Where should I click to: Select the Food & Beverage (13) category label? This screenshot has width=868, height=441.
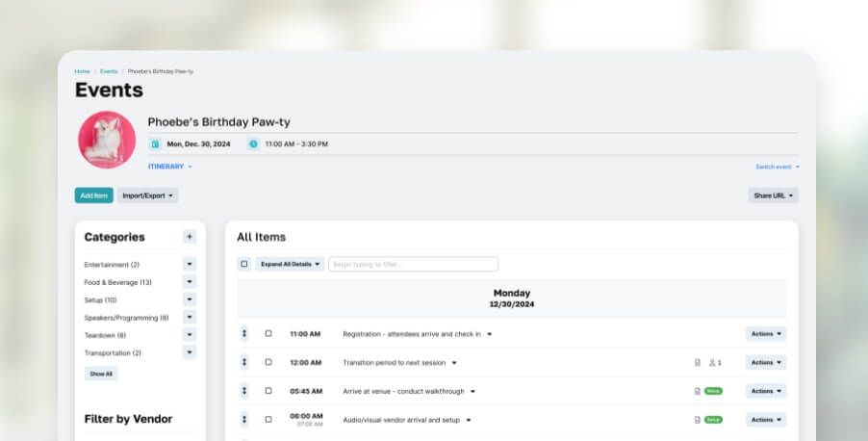pyautogui.click(x=118, y=282)
